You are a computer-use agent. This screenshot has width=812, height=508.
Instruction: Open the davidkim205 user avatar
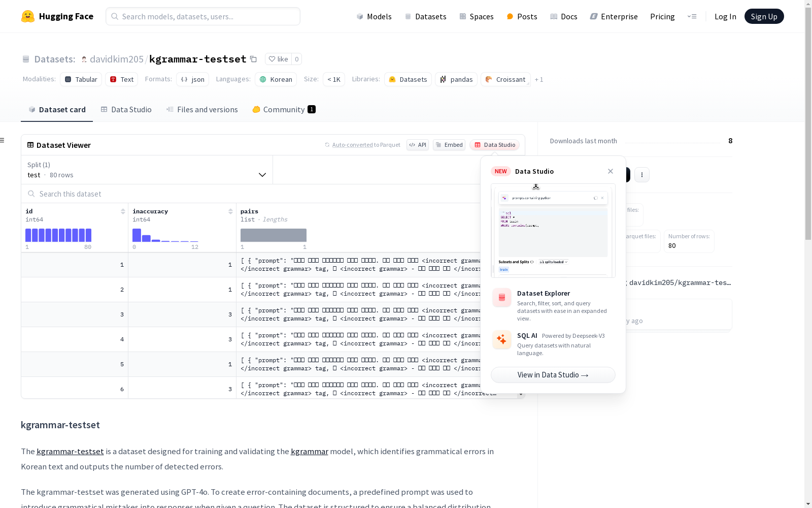tap(84, 59)
